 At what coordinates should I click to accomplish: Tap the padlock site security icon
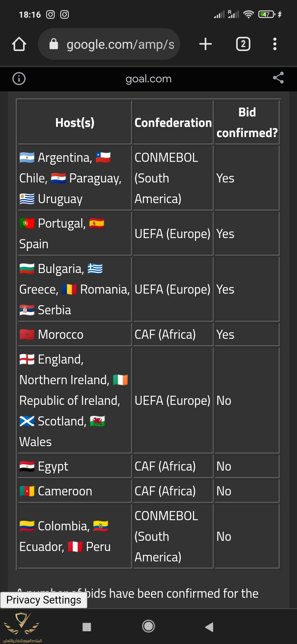[54, 44]
